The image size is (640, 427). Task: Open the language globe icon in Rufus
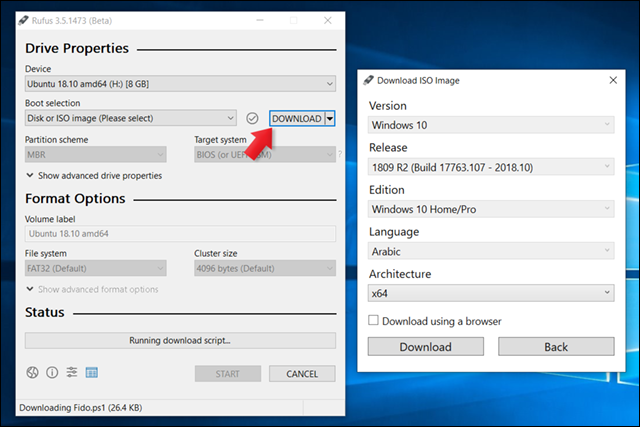[x=32, y=372]
